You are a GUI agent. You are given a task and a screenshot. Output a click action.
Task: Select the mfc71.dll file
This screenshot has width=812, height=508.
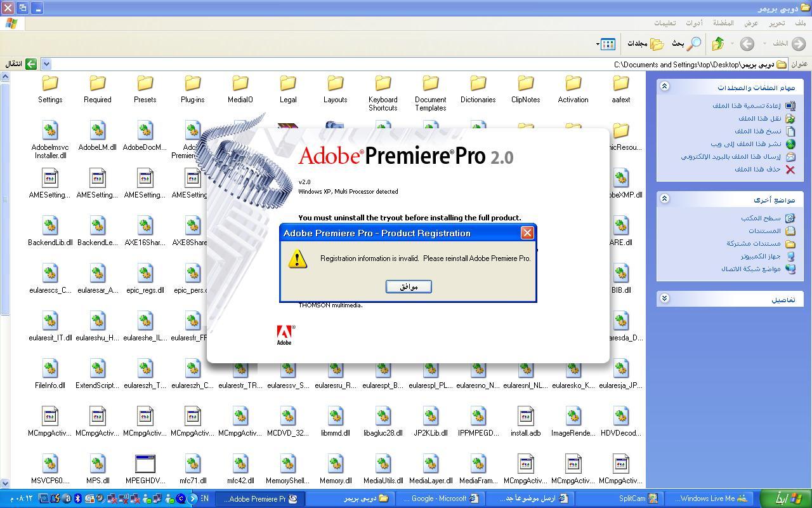coord(193,470)
